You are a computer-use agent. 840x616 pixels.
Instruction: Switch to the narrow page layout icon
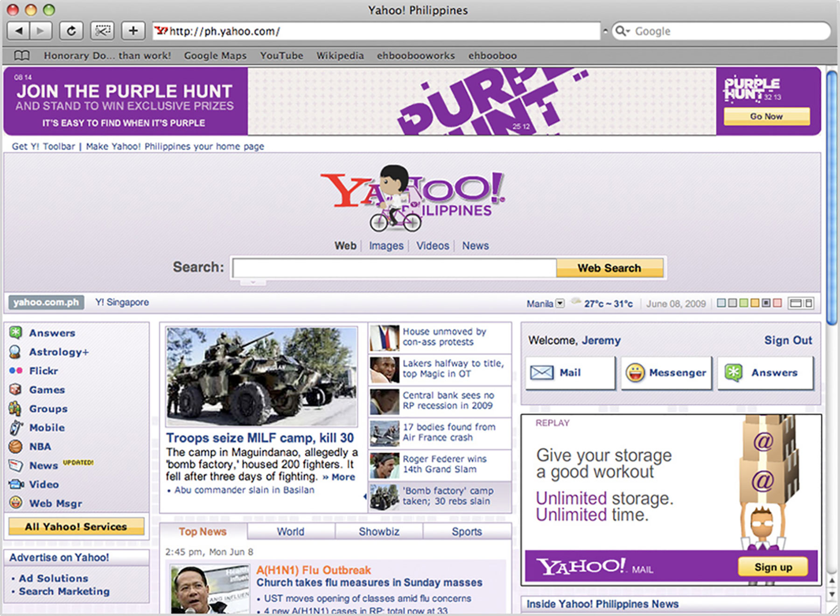tap(809, 303)
